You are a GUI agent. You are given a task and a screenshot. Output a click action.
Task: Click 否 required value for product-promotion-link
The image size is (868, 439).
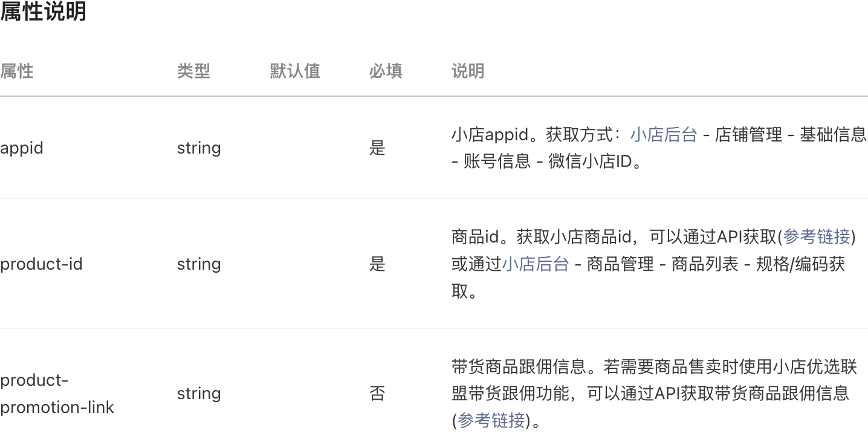(377, 394)
